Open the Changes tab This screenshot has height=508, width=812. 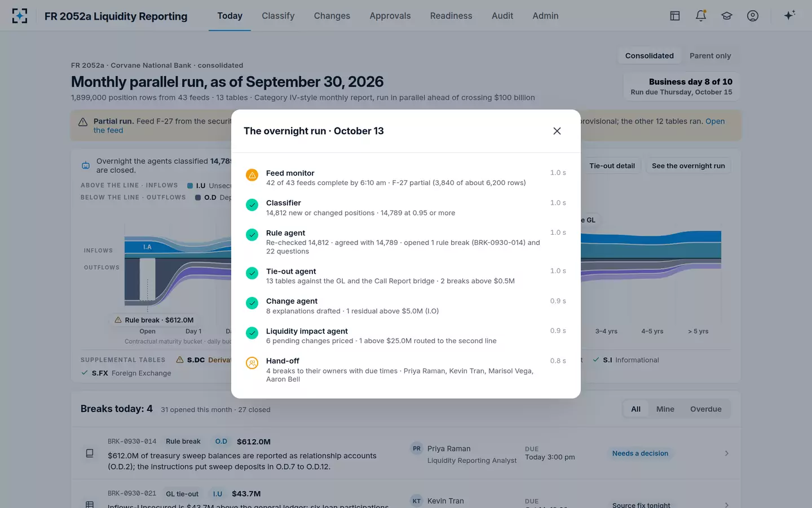pyautogui.click(x=332, y=16)
